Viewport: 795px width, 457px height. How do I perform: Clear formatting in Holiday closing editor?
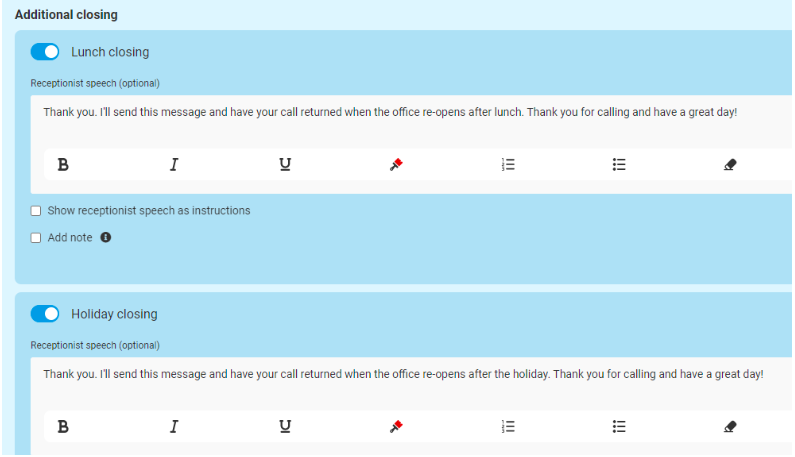[730, 427]
